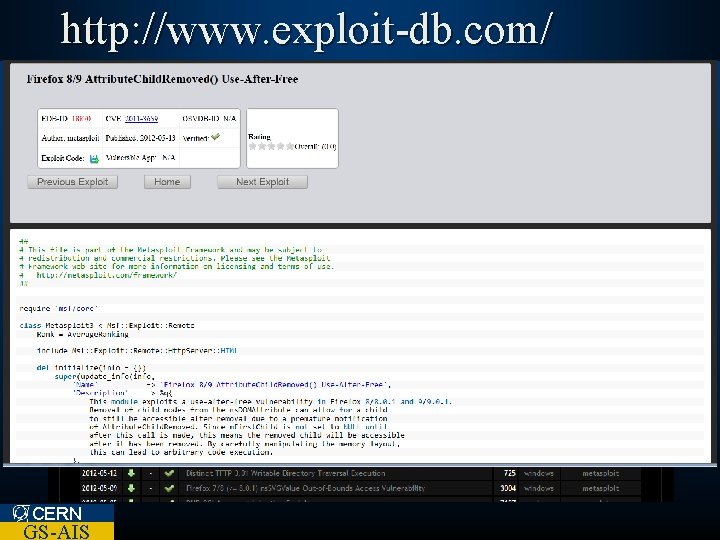
Task: Click the def initialize code line
Action: 91,368
